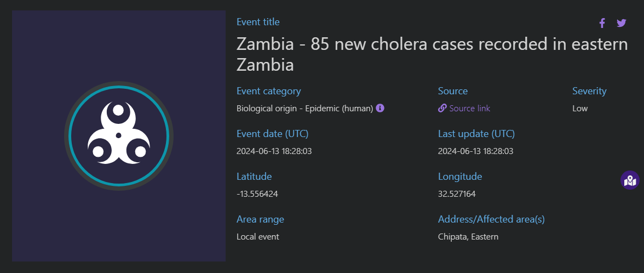Click the Low severity value
Viewport: 644px width, 273px height.
[580, 109]
